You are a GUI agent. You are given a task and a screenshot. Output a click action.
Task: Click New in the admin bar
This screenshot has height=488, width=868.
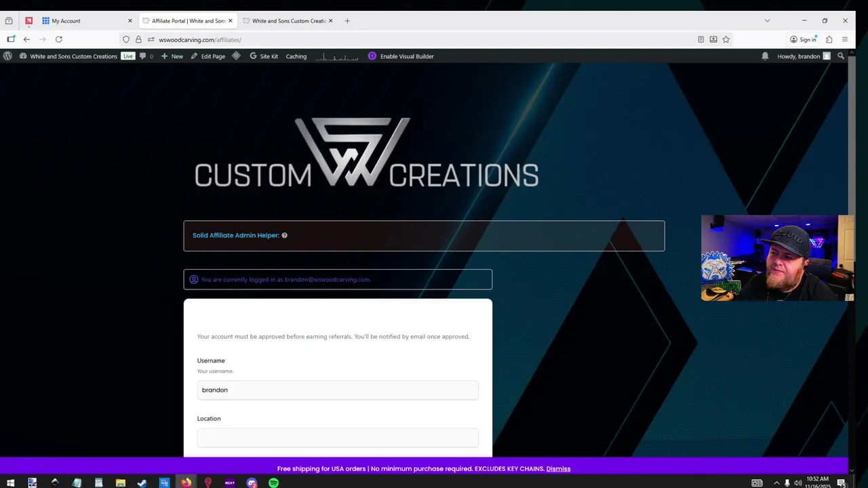[172, 56]
